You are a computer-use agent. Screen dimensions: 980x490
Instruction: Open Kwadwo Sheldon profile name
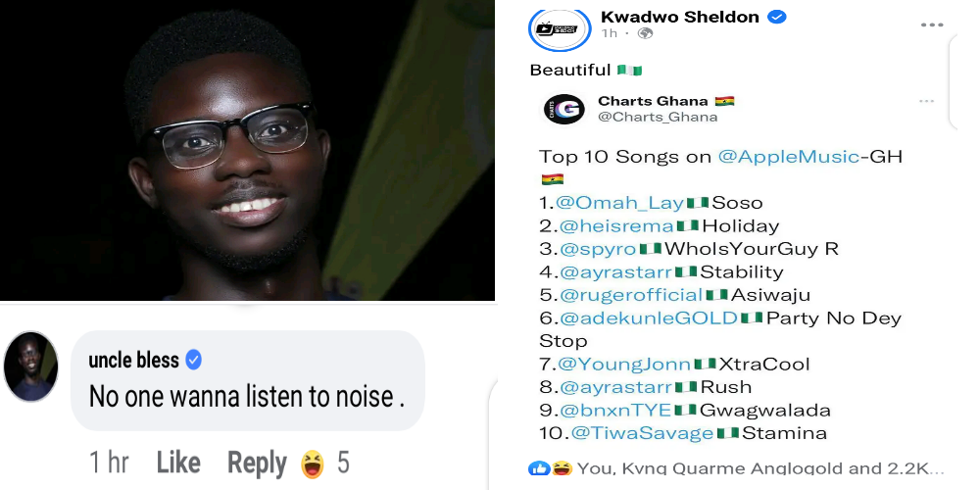[x=679, y=17]
